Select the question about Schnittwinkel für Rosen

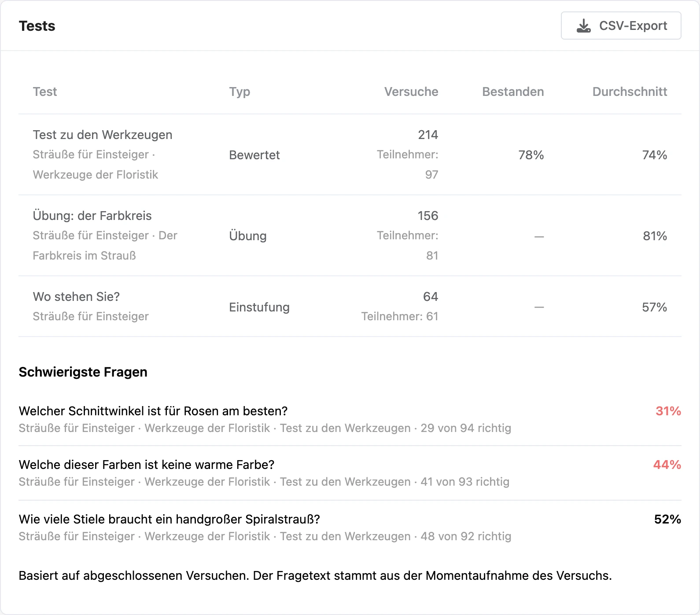(x=153, y=411)
